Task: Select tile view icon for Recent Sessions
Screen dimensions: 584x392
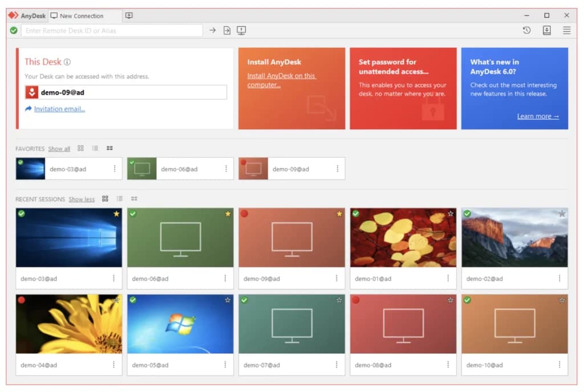Action: pyautogui.click(x=105, y=199)
